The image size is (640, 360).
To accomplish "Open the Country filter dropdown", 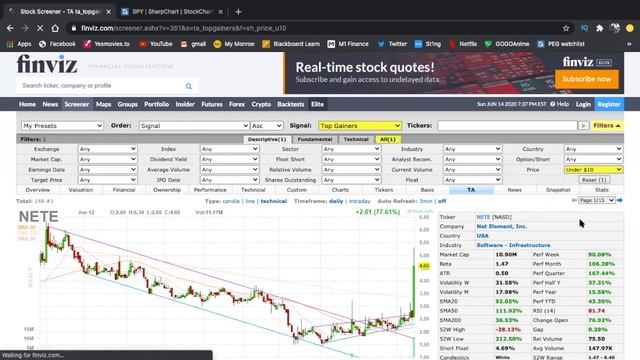I will click(x=593, y=149).
